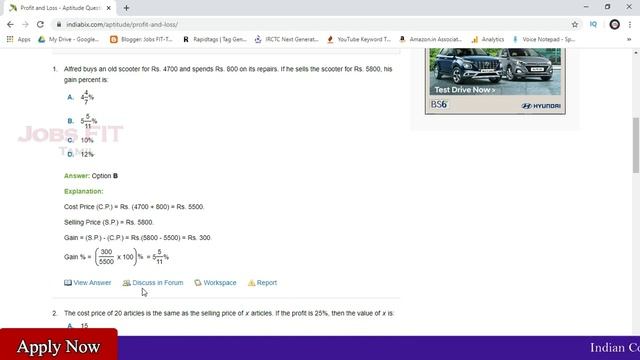
Task: Open the Rapidtags Tag Generator bookmark
Action: [215, 39]
